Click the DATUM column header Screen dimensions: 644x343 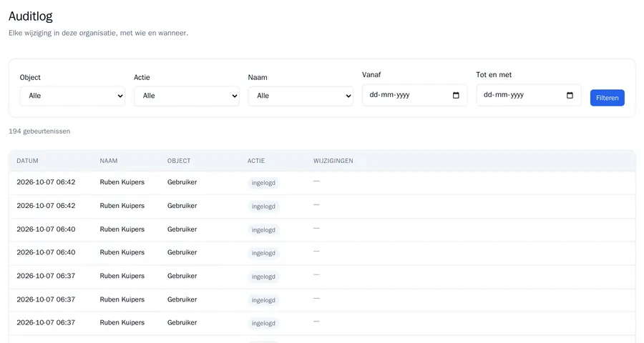[x=27, y=161]
